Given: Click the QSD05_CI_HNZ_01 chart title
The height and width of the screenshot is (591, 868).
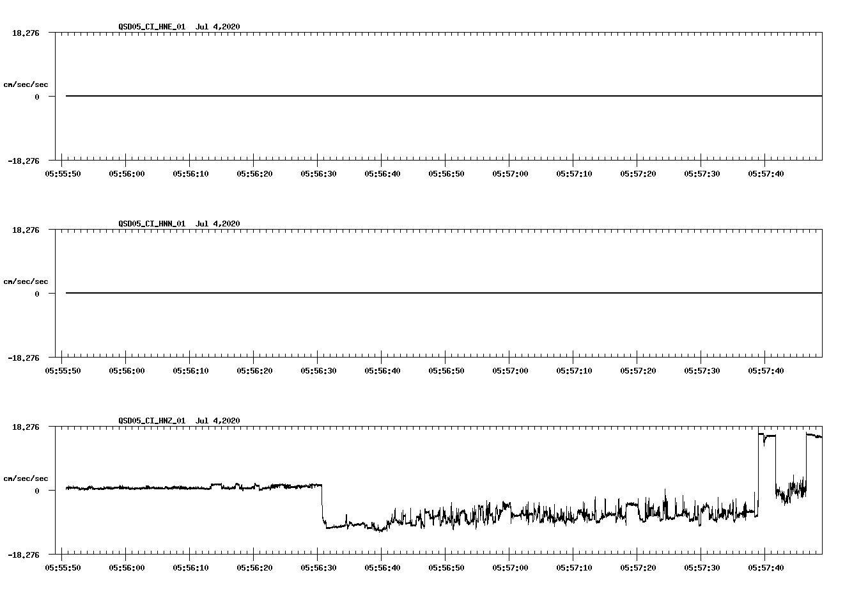Looking at the screenshot, I should [x=179, y=420].
